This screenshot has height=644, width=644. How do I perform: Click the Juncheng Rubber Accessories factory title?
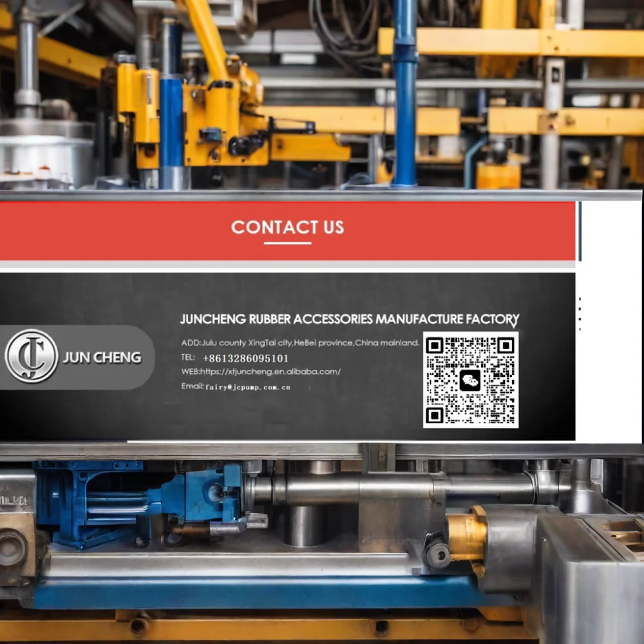pos(349,319)
